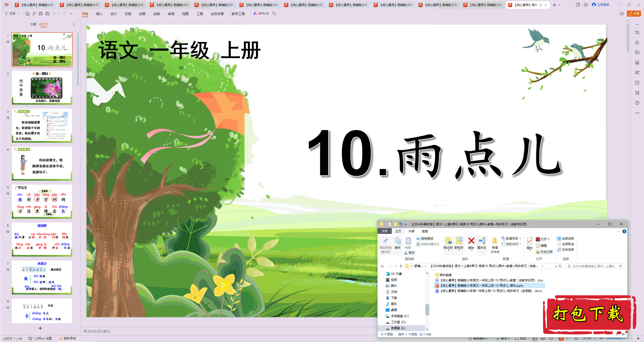Expand the 新建项目 dropdown in Explorer
This screenshot has height=342, width=644.
tap(520, 239)
